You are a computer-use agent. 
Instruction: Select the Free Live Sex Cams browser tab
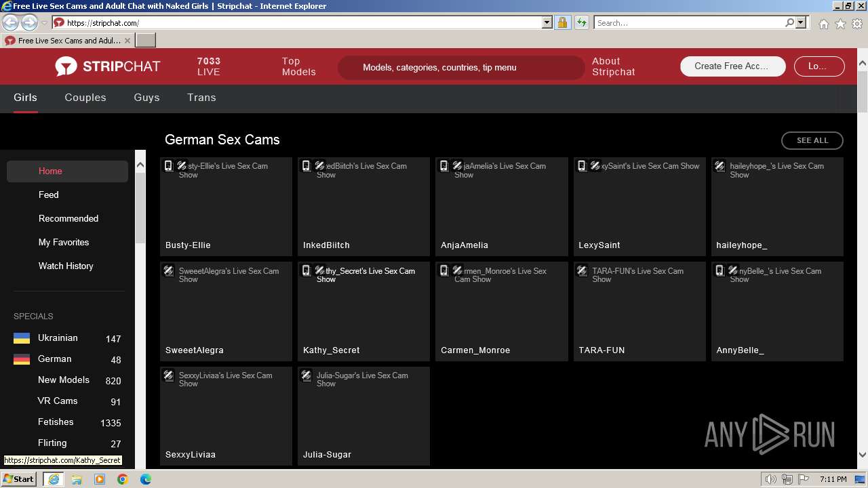tap(67, 41)
